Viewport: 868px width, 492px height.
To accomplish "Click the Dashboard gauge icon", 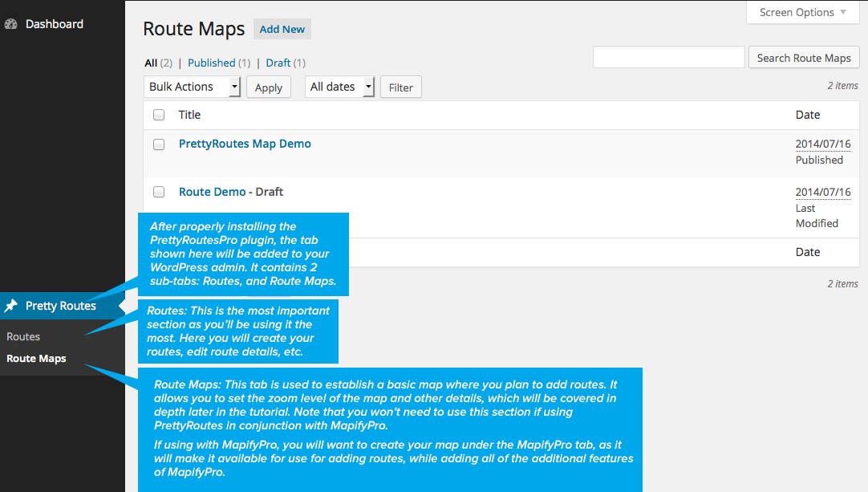I will 10,24.
